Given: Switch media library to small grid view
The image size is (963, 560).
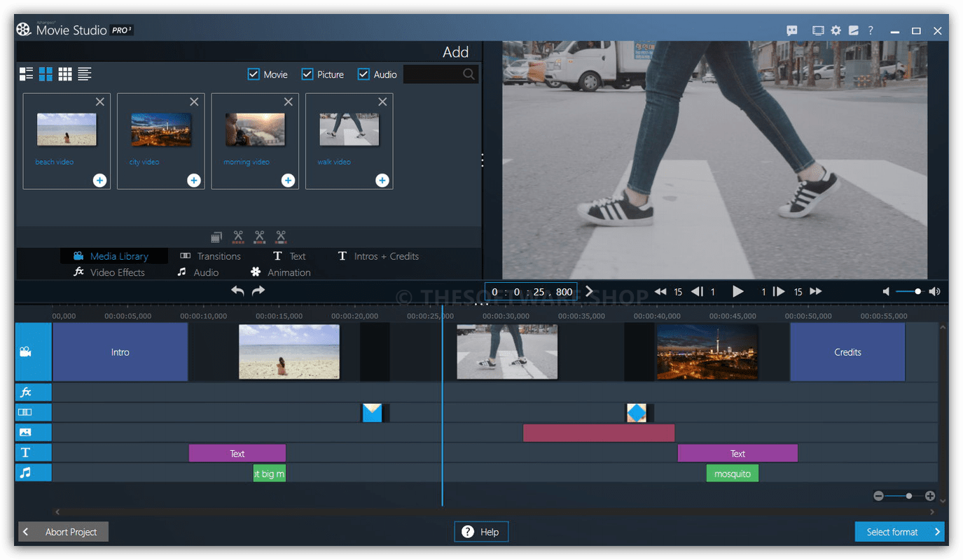Looking at the screenshot, I should (x=64, y=73).
